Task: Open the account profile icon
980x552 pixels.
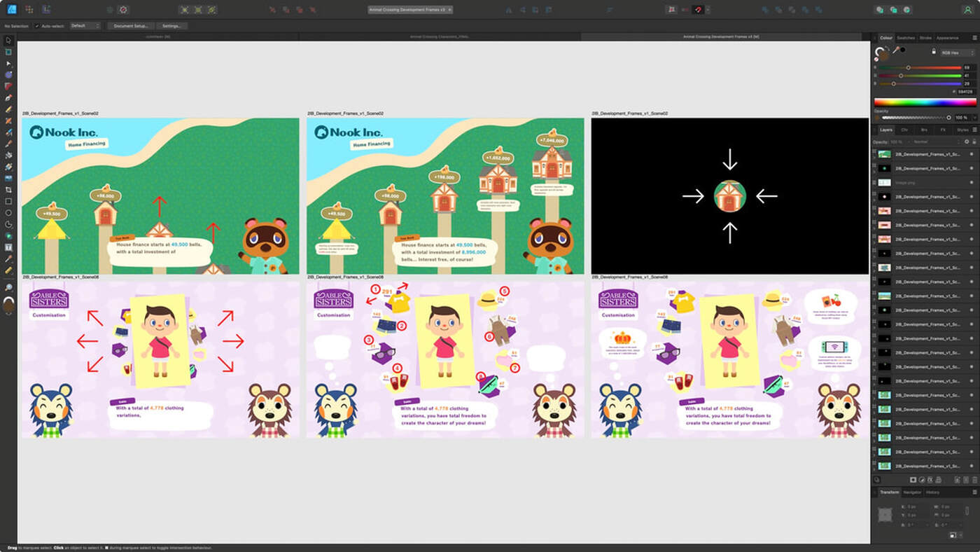Action: tap(967, 10)
